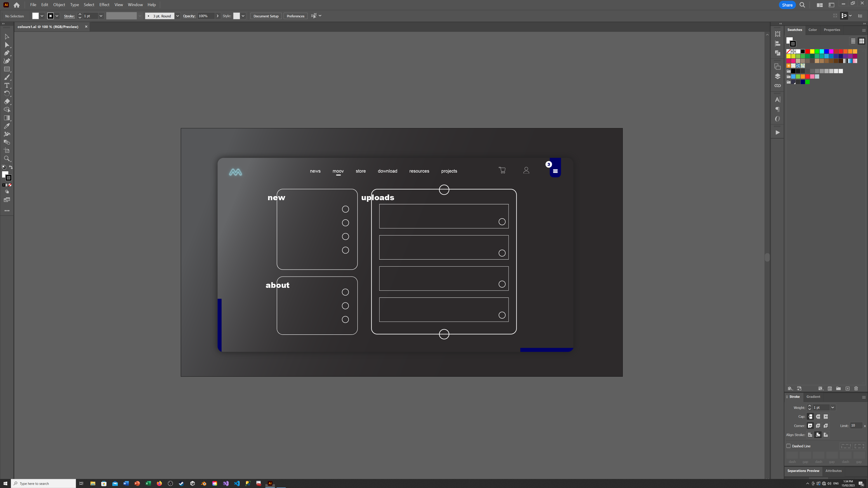Viewport: 868px width, 488px height.
Task: Swap fill and stroke colors
Action: coord(11,167)
